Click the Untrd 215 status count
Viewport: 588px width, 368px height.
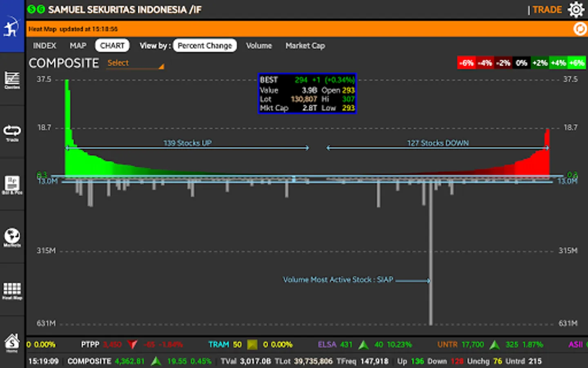pyautogui.click(x=523, y=361)
